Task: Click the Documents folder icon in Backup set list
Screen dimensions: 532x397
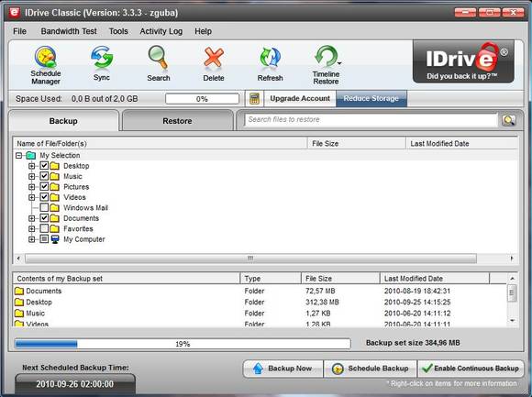Action: click(x=19, y=292)
